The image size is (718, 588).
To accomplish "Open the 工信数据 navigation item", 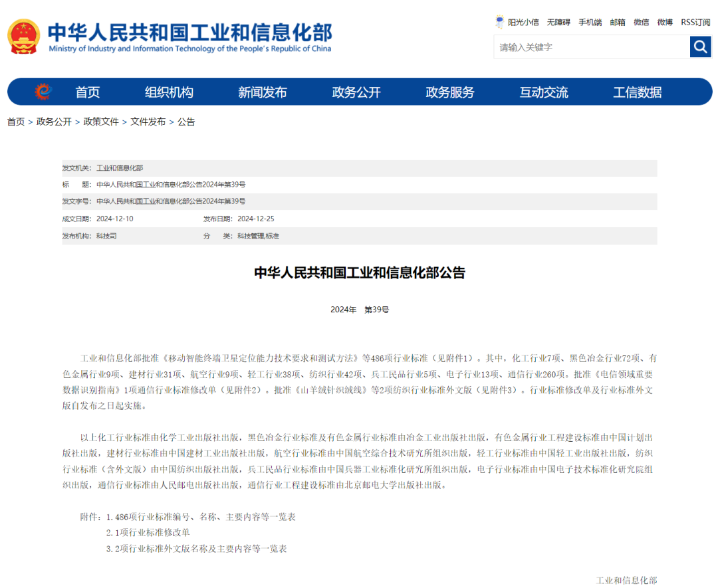I will (637, 92).
